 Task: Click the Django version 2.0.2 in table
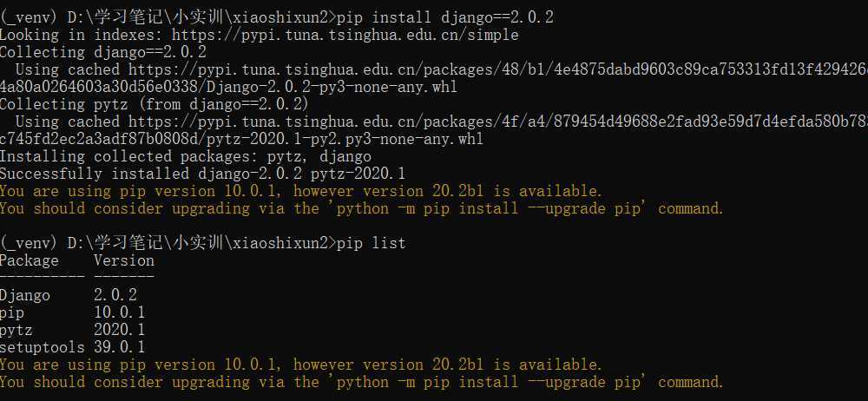(115, 295)
